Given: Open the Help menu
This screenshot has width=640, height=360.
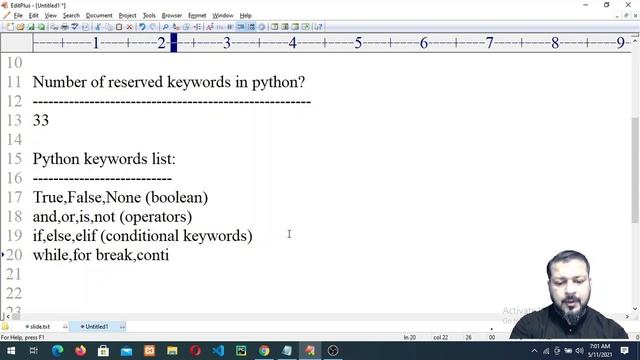Looking at the screenshot, I should (x=245, y=16).
